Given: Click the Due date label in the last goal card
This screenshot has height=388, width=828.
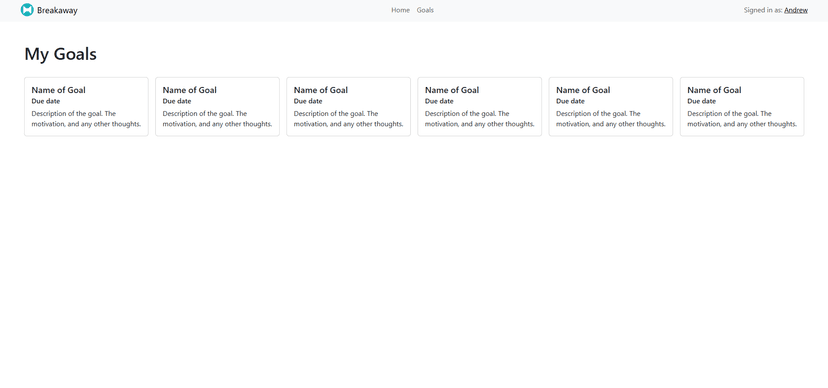Looking at the screenshot, I should click(x=701, y=101).
